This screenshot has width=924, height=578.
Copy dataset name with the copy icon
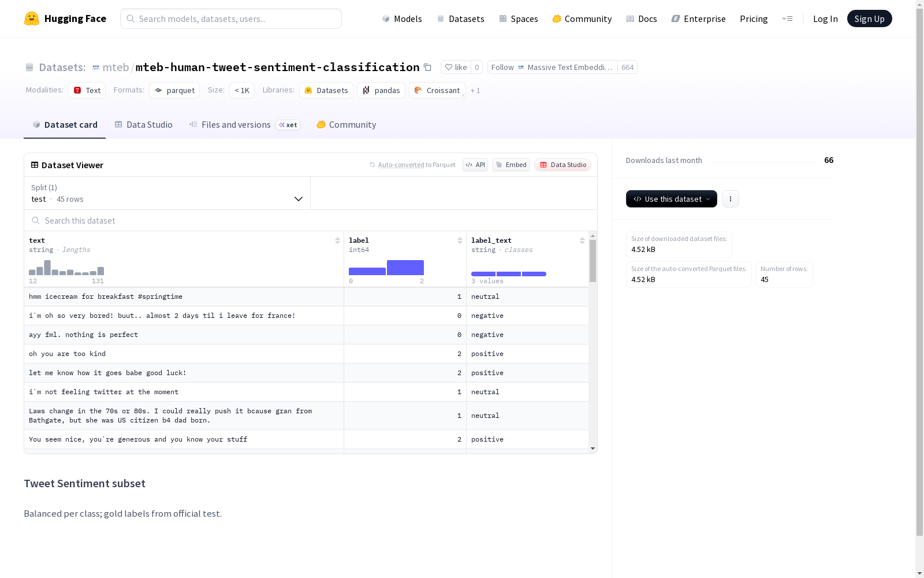tap(427, 67)
